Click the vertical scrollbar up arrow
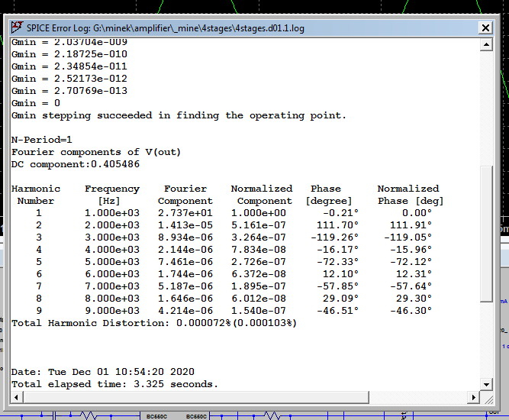 (486, 44)
